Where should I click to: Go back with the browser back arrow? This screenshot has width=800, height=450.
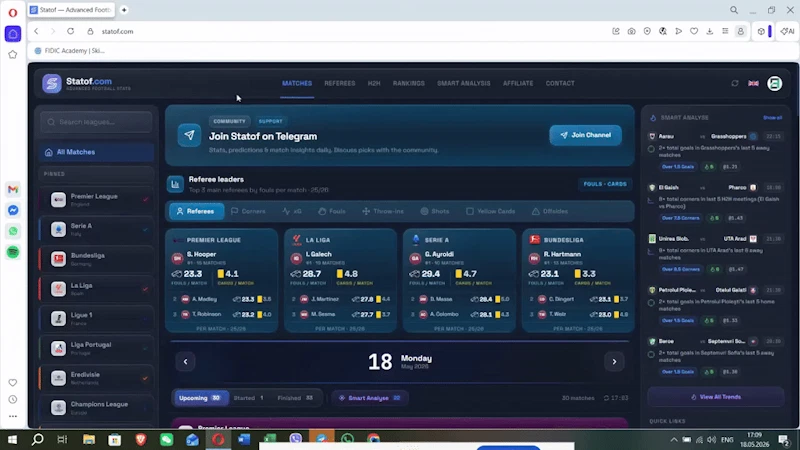point(36,31)
